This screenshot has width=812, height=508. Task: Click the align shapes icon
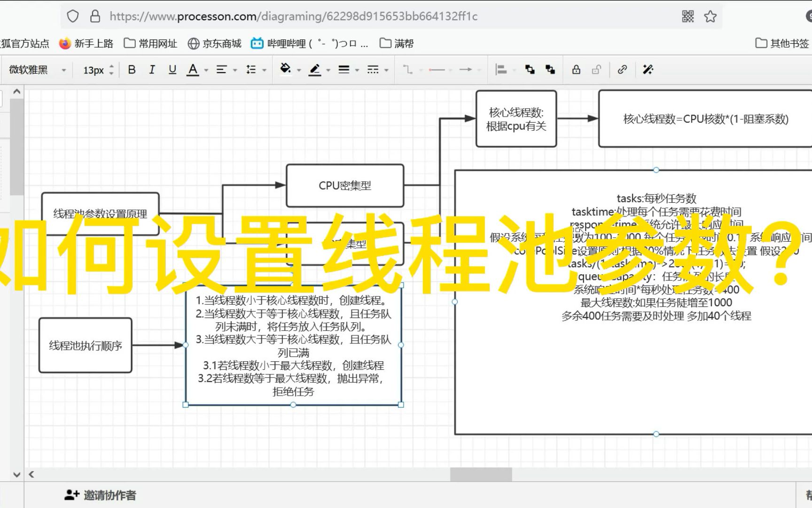pyautogui.click(x=501, y=70)
